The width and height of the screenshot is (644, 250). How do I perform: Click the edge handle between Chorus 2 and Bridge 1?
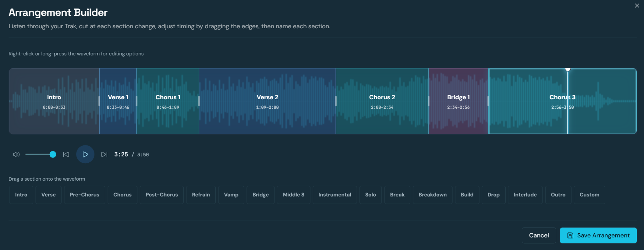tap(429, 101)
